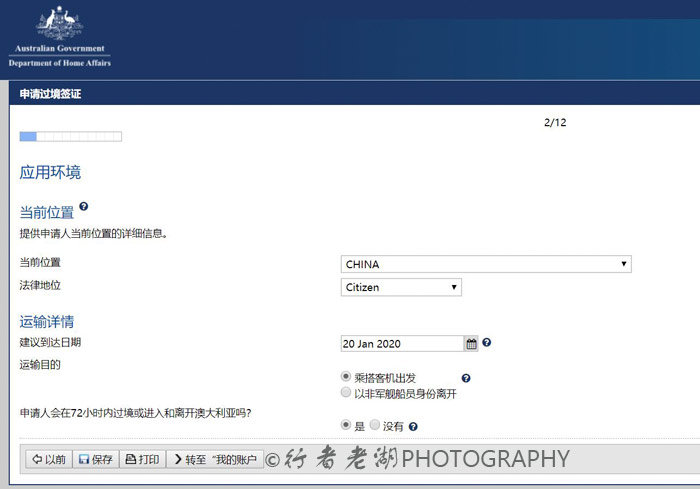Click Department of Home Affairs text
700x489 pixels.
60,63
